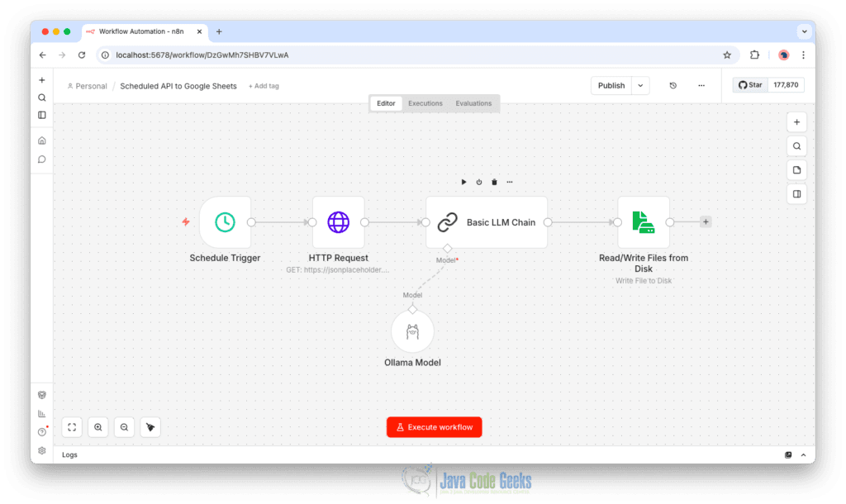Select the Basic LLM Chain node
The width and height of the screenshot is (846, 504).
click(x=487, y=221)
